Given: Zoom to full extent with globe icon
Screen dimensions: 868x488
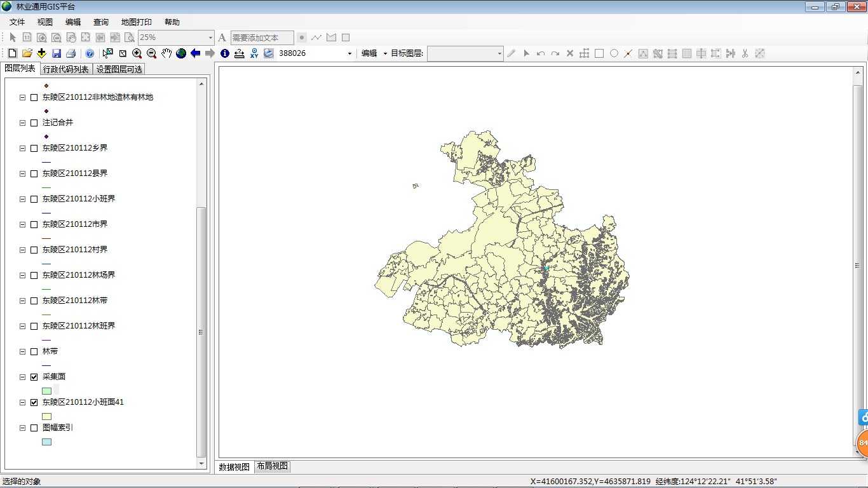Looking at the screenshot, I should pyautogui.click(x=181, y=53).
